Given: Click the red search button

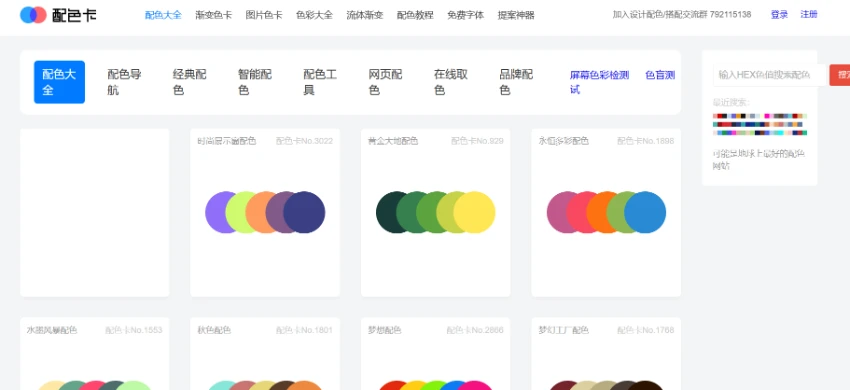Looking at the screenshot, I should coord(840,75).
